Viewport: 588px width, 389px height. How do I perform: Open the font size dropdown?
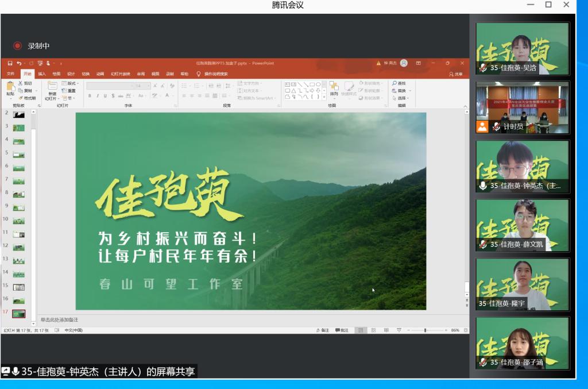148,86
